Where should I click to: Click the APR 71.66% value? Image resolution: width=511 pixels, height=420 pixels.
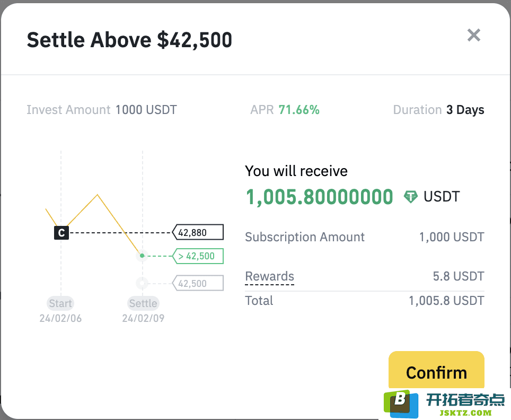point(299,110)
